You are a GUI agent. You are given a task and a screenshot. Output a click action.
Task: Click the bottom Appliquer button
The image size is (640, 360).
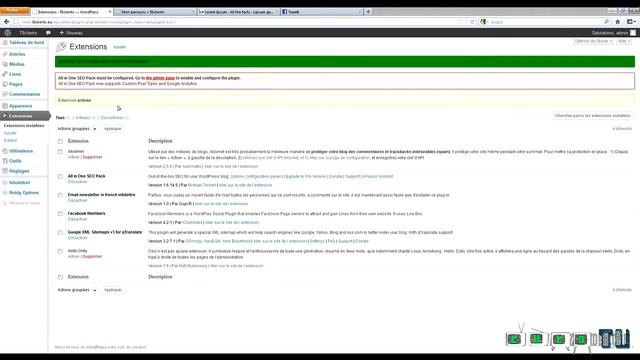pos(113,290)
